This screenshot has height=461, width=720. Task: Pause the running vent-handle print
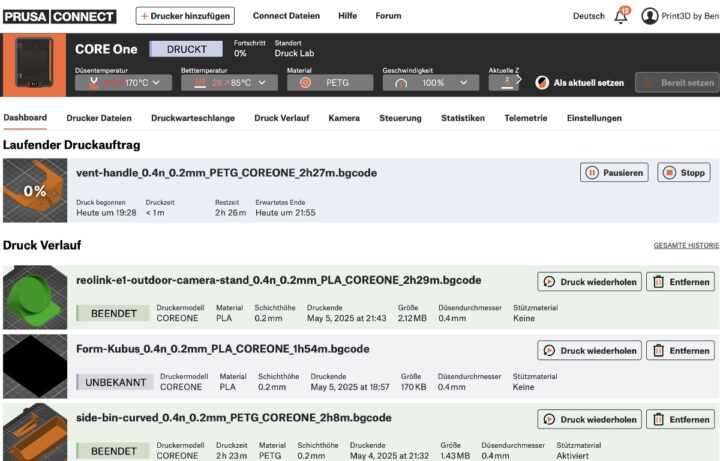614,173
